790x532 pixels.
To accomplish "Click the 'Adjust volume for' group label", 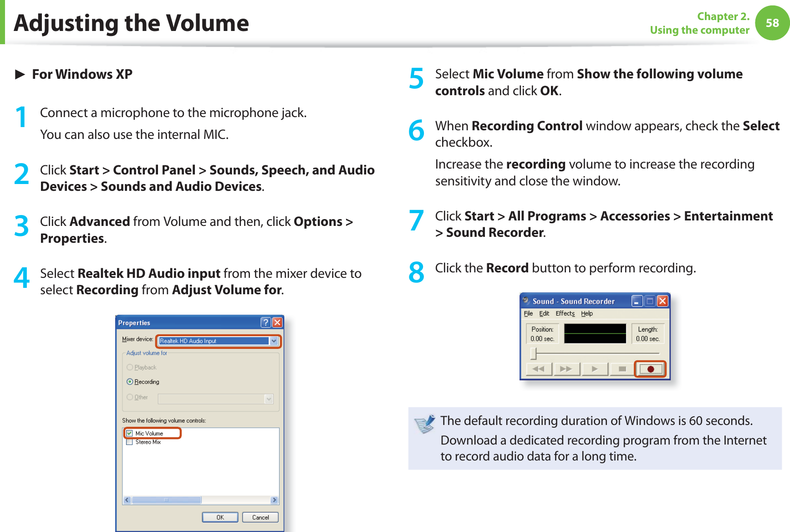I will [x=147, y=353].
